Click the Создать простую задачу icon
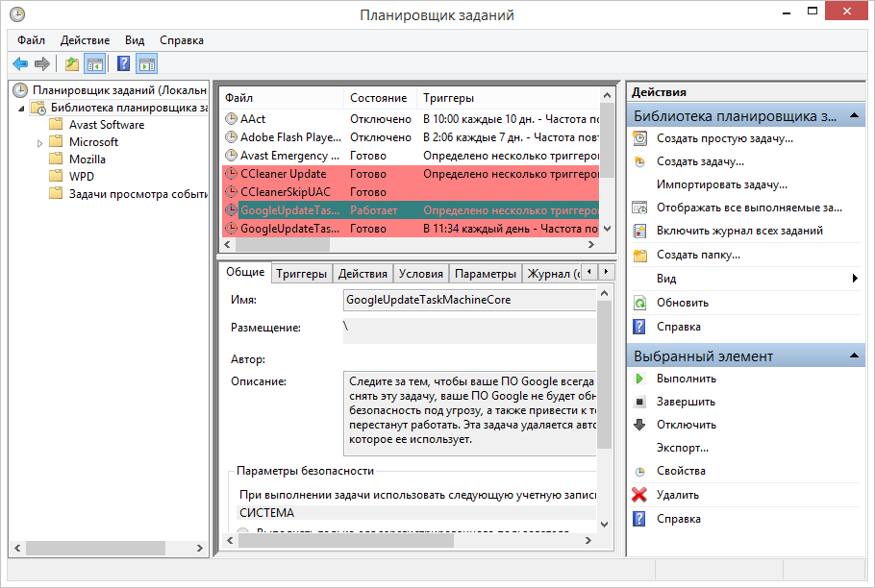875x588 pixels. coord(639,138)
